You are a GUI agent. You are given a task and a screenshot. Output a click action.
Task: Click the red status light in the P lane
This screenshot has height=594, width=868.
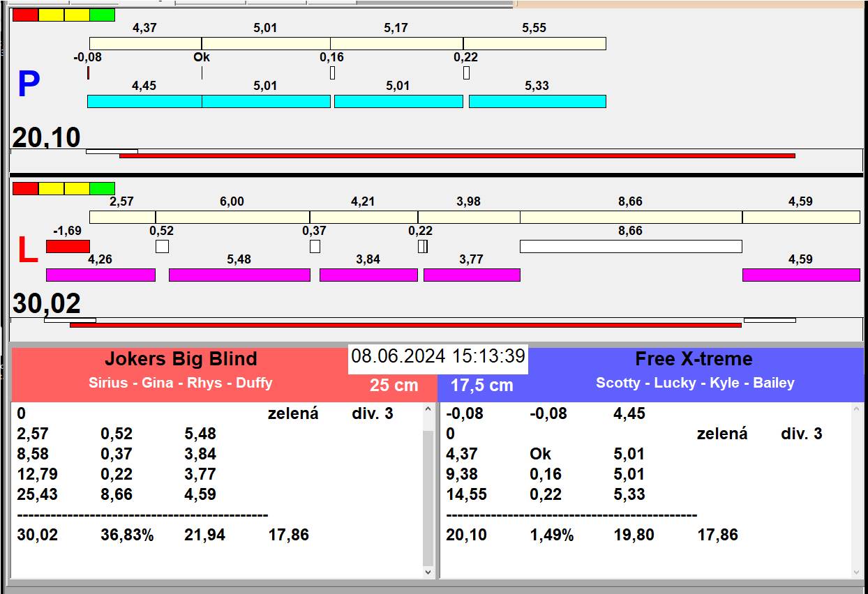[26, 15]
